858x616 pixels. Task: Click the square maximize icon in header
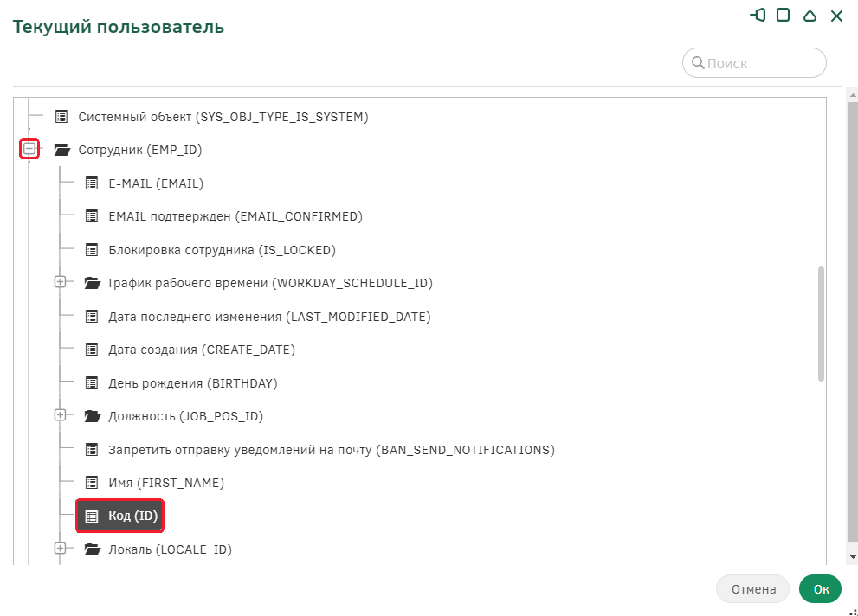coord(783,16)
